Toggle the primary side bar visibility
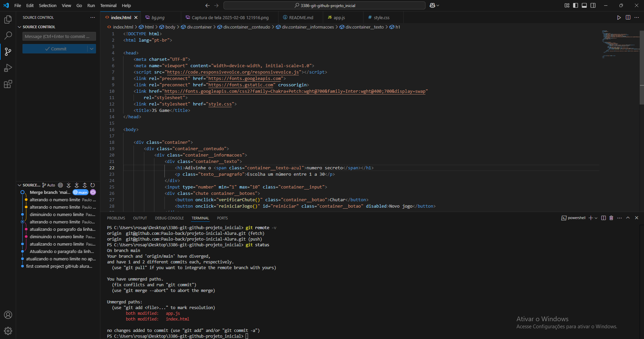 (x=576, y=5)
